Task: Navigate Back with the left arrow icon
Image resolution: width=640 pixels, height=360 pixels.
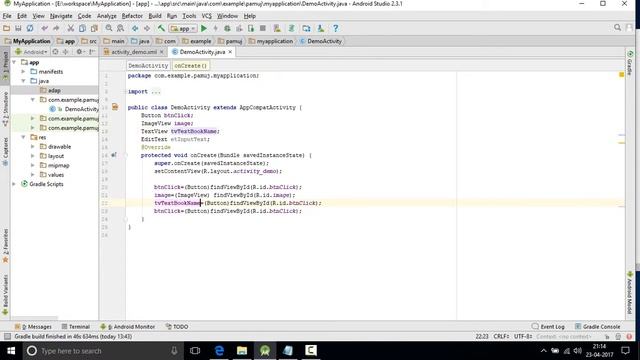Action: point(135,28)
